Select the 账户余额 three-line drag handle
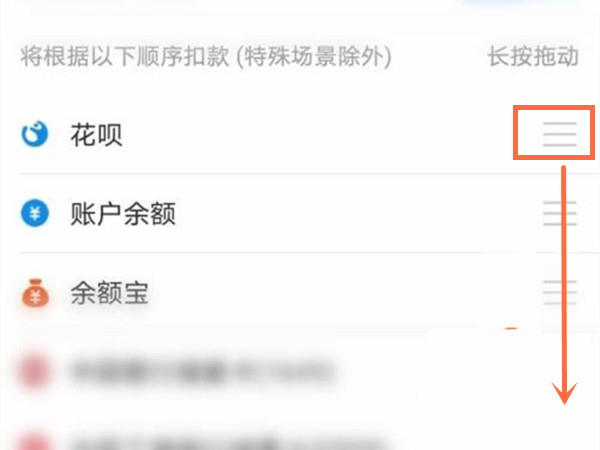 click(x=559, y=213)
